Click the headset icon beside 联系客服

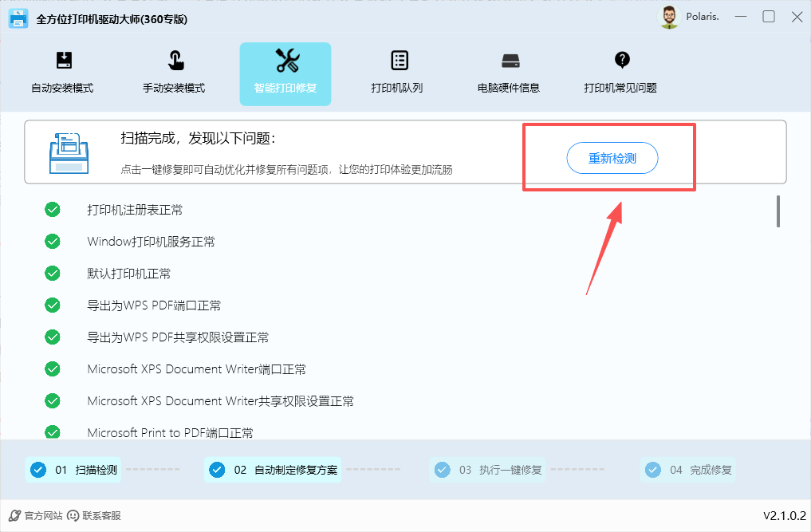coord(73,516)
